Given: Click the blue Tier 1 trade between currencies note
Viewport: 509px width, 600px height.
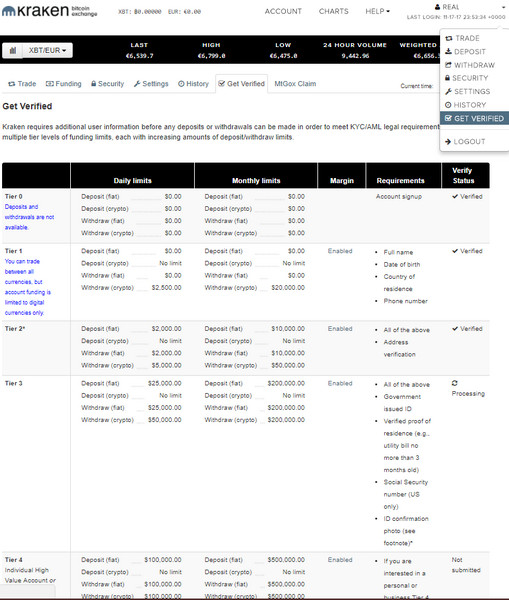Looking at the screenshot, I should click(x=28, y=287).
